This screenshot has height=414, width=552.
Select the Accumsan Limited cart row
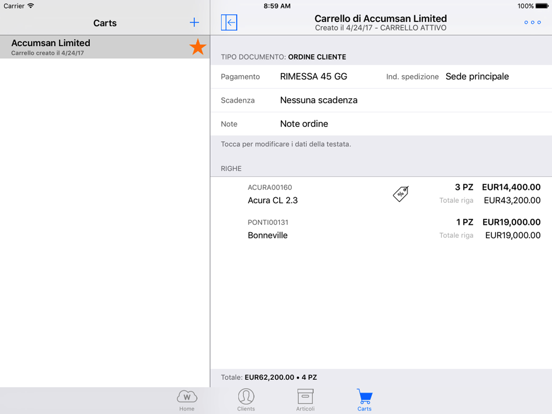coord(105,47)
